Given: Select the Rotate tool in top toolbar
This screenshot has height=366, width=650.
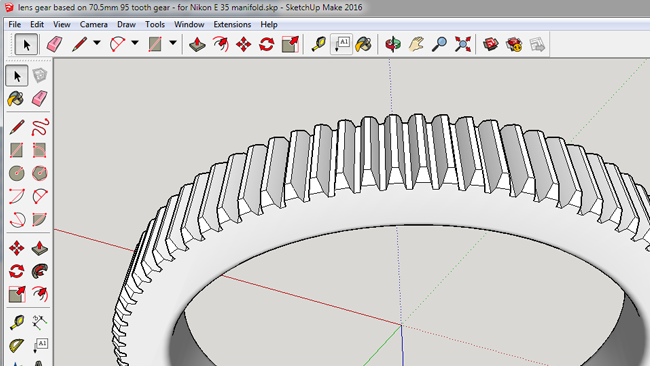Looking at the screenshot, I should [x=267, y=44].
